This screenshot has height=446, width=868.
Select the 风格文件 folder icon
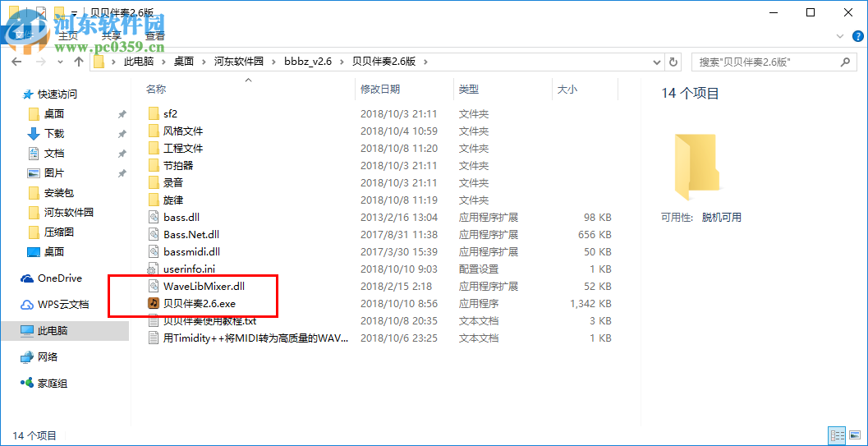pyautogui.click(x=154, y=131)
